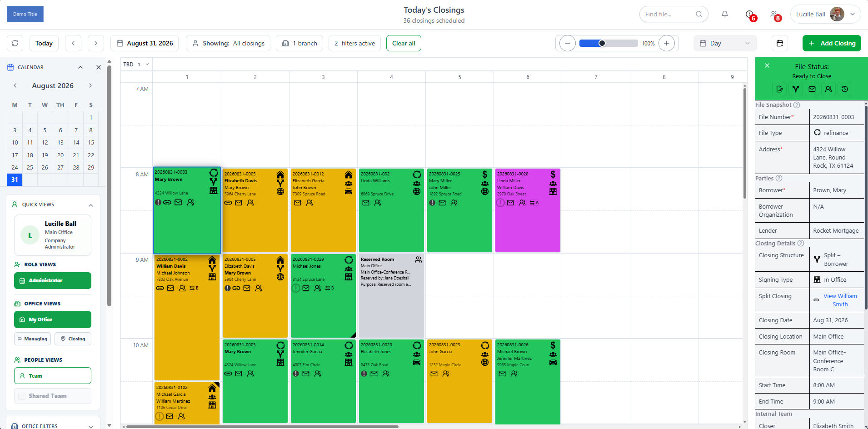Screen dimensions: 868x429
Task: Click the people icon on closing 20260831-0021
Action: pos(378,203)
